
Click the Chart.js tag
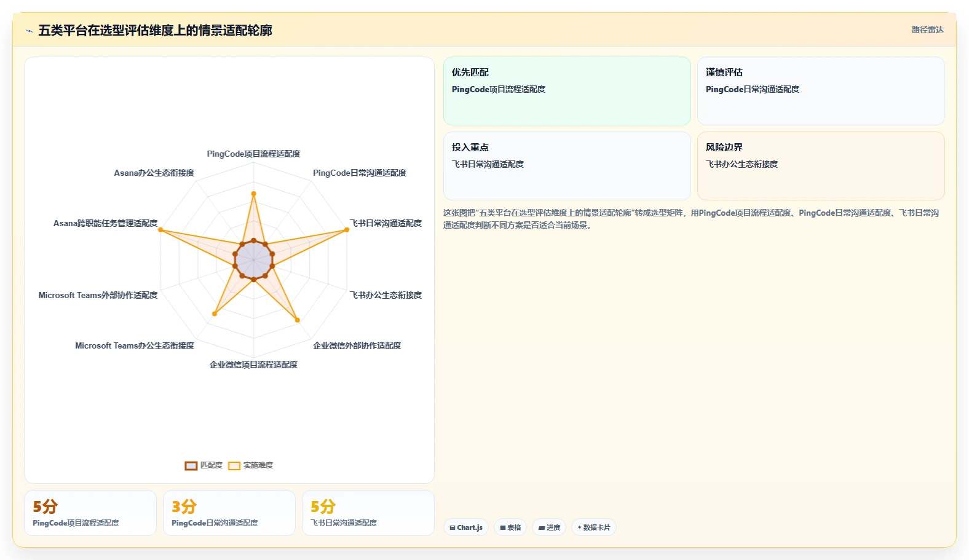(466, 527)
